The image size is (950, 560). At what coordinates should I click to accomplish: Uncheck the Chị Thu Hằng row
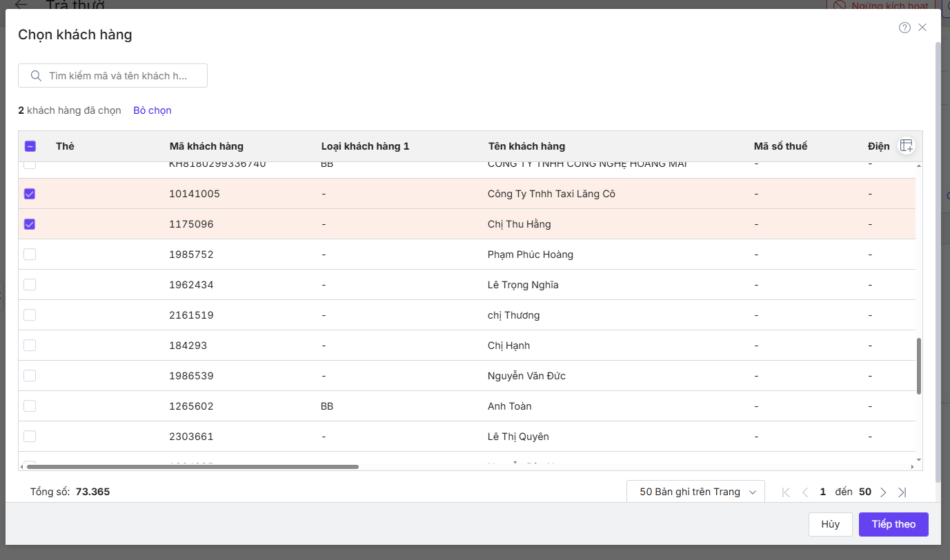[x=30, y=224]
